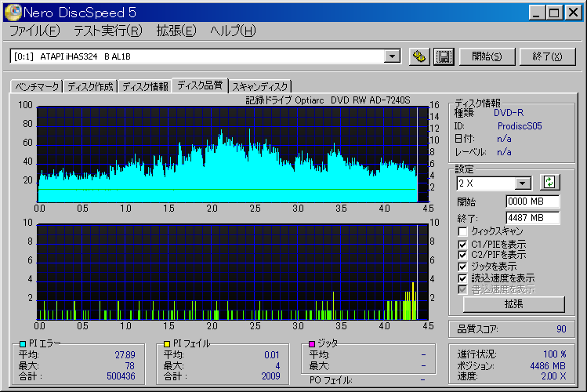Click the drive name ATAPI iHAS324 text

[x=85, y=56]
